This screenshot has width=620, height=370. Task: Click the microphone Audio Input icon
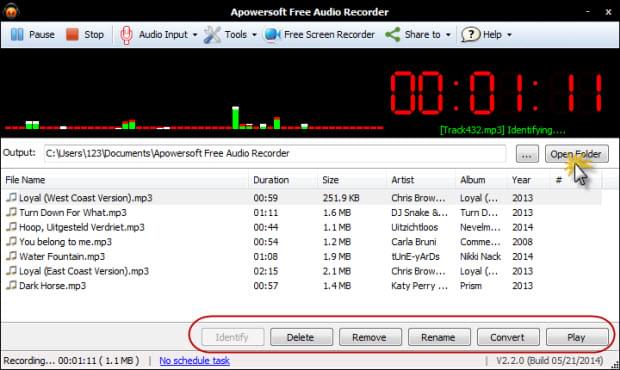coord(126,35)
